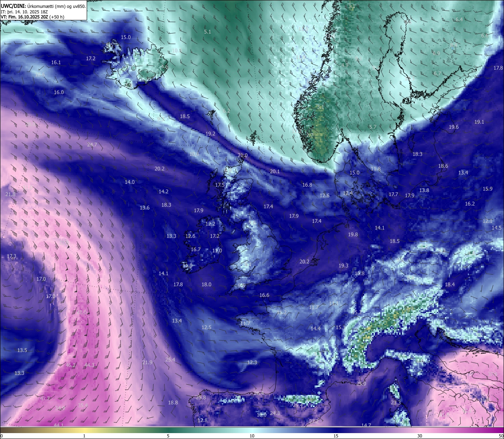Image resolution: width=504 pixels, height=439 pixels.
Task: Click the 12.2 value over Northern Ireland
Action: click(x=210, y=224)
